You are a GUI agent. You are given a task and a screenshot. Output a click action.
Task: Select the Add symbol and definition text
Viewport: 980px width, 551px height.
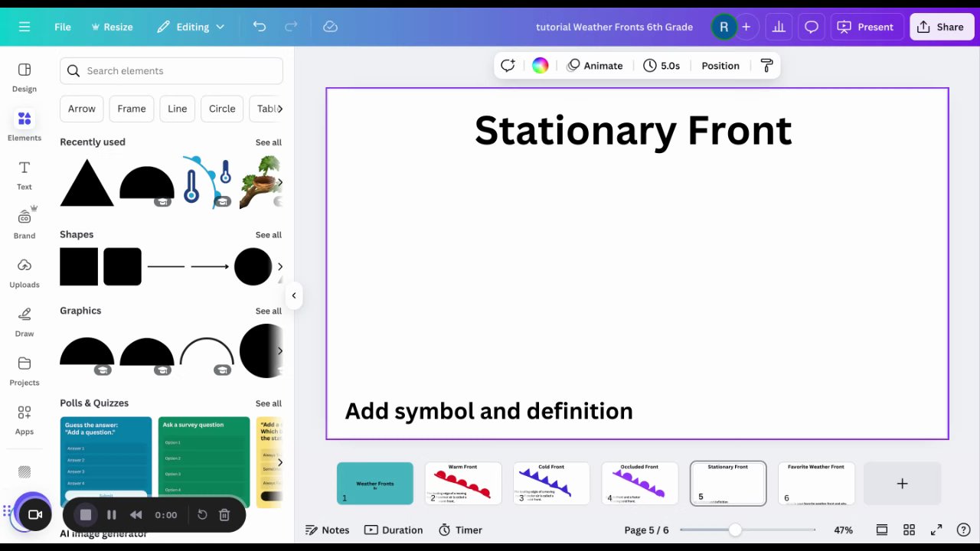tap(488, 411)
